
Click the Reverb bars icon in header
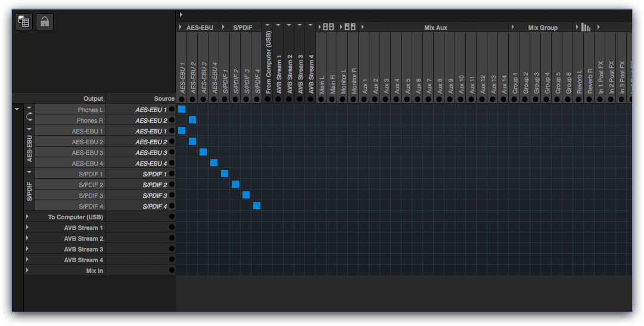[x=586, y=27]
